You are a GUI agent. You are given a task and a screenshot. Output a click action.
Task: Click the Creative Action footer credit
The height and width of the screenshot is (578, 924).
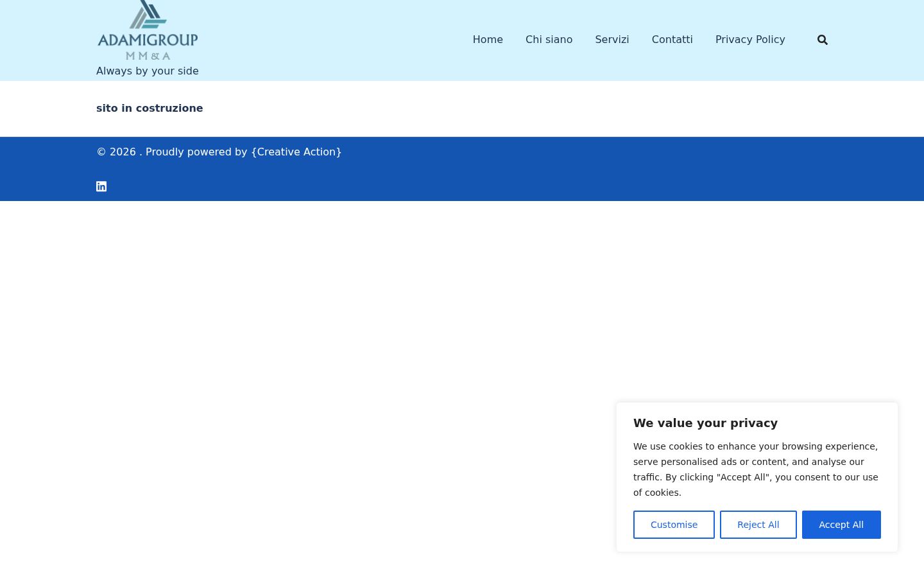point(296,152)
